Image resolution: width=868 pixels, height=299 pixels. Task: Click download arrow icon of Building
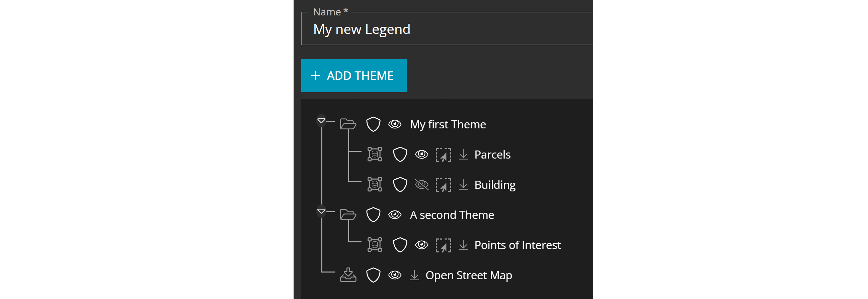pyautogui.click(x=463, y=185)
